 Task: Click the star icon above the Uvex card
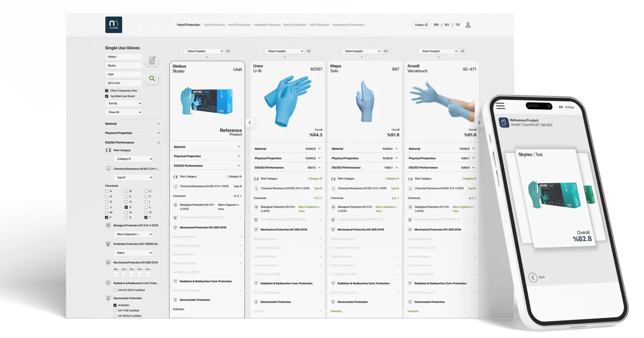coord(291,57)
